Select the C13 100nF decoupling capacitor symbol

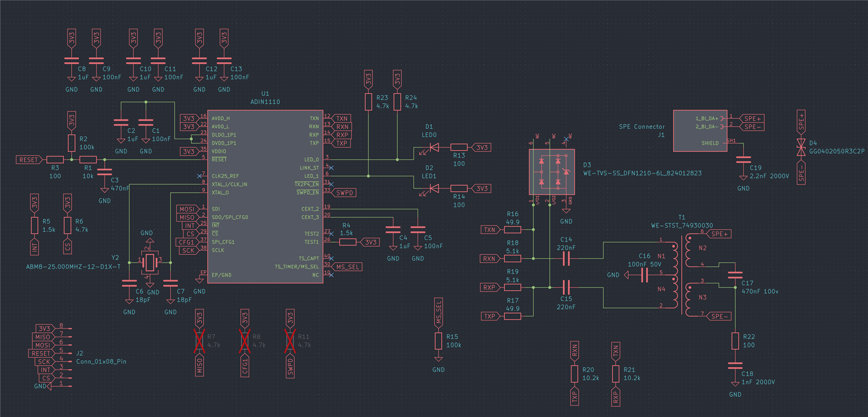[x=224, y=61]
